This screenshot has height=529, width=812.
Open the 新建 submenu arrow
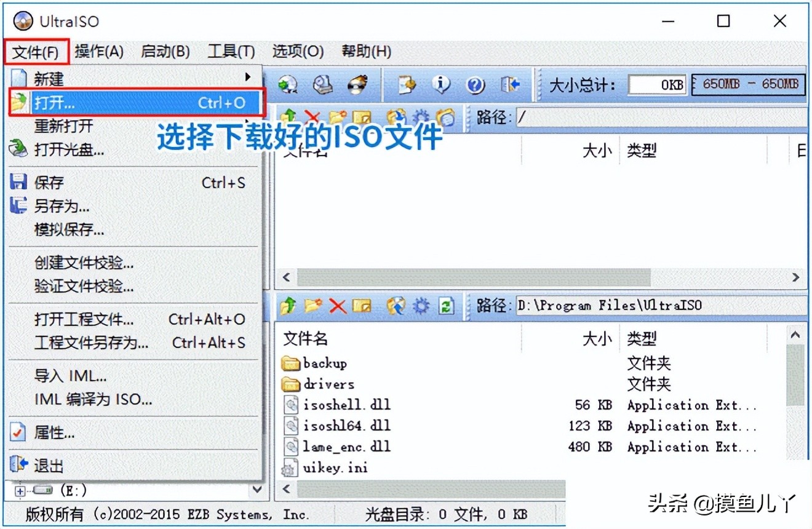249,79
